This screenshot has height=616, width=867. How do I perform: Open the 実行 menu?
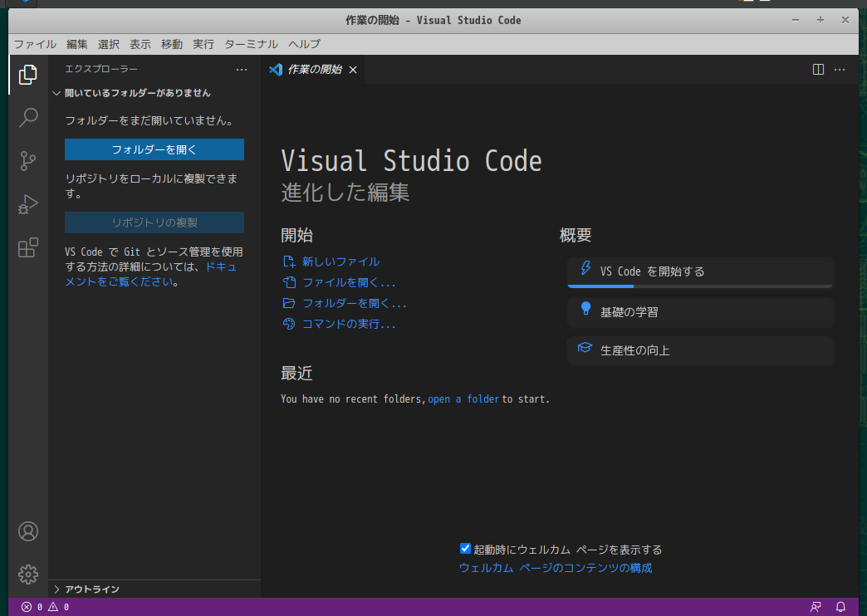point(203,44)
